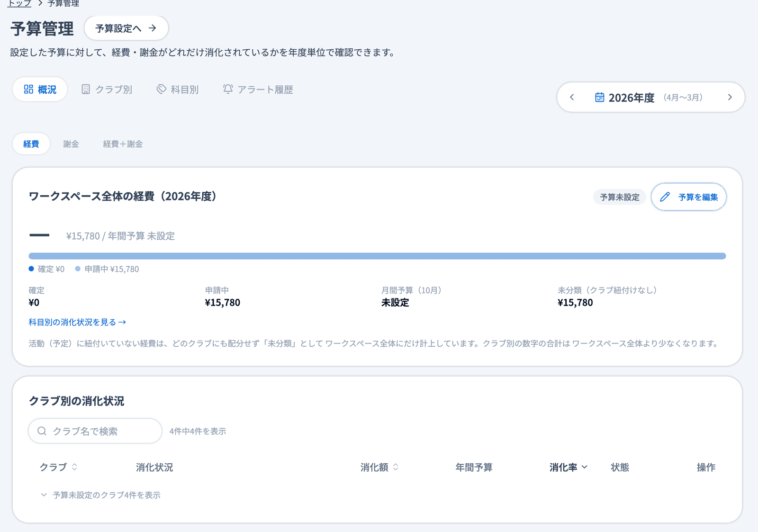Open 予算設定へ button

coord(126,28)
